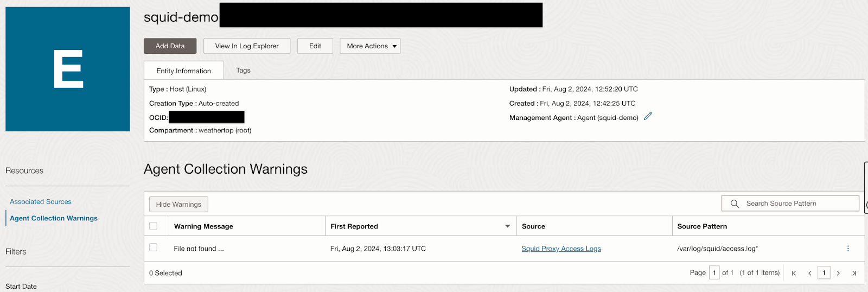Image resolution: width=868 pixels, height=292 pixels.
Task: Go to first page of warnings
Action: 794,273
